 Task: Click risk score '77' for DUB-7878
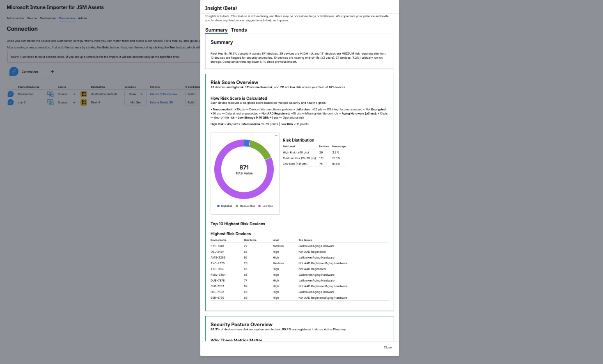pos(245,281)
